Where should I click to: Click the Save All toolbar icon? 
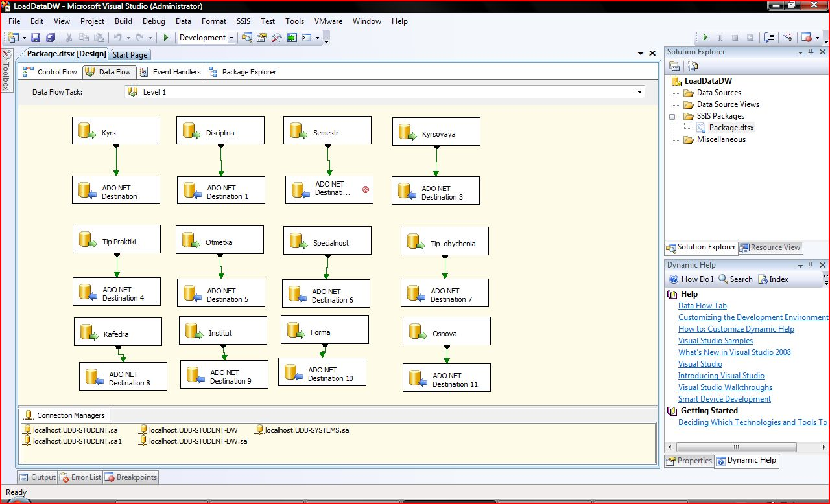click(x=50, y=38)
